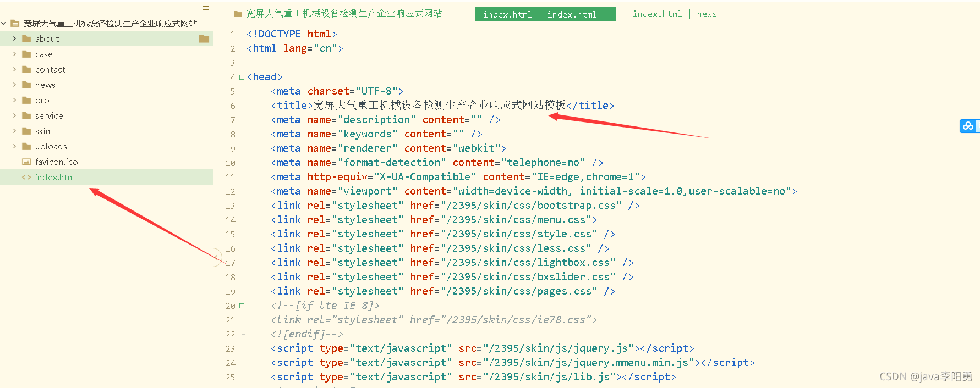Click the charset value "UTF-8" on line 5

click(x=377, y=91)
